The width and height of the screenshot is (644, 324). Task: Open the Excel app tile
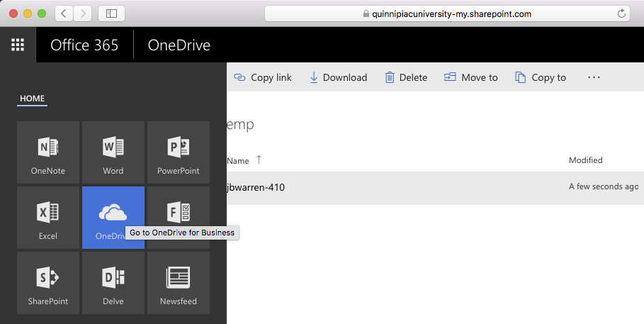click(x=48, y=218)
